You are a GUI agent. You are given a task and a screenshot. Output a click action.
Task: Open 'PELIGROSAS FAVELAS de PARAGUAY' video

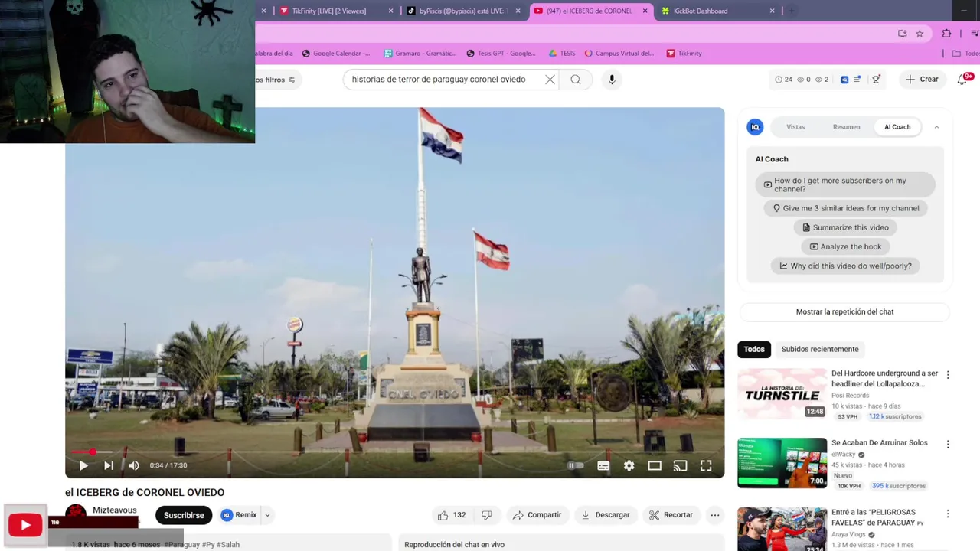[x=782, y=529]
